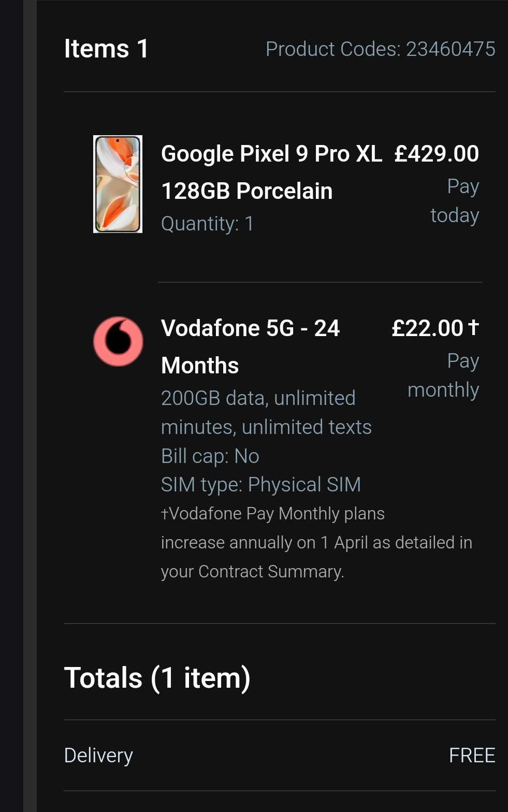Open the Google Pixel 9 Pro XL title
The height and width of the screenshot is (812, 508).
pyautogui.click(x=271, y=154)
